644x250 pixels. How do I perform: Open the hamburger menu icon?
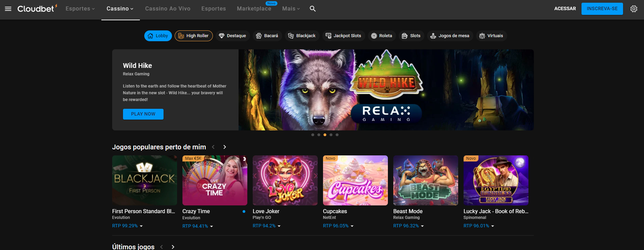pos(8,9)
